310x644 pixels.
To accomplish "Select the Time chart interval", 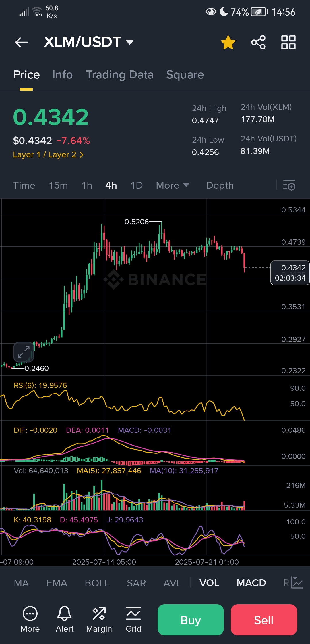I will pos(24,185).
